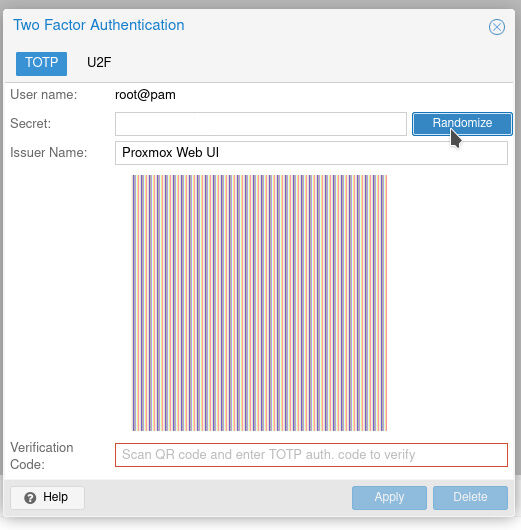This screenshot has height=530, width=521.
Task: Select the root@pam user name text
Action: click(145, 95)
